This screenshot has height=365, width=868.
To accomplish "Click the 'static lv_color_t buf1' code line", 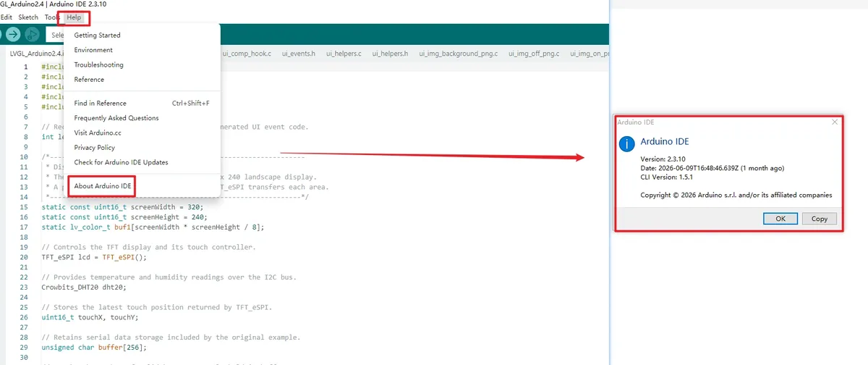I will (153, 227).
